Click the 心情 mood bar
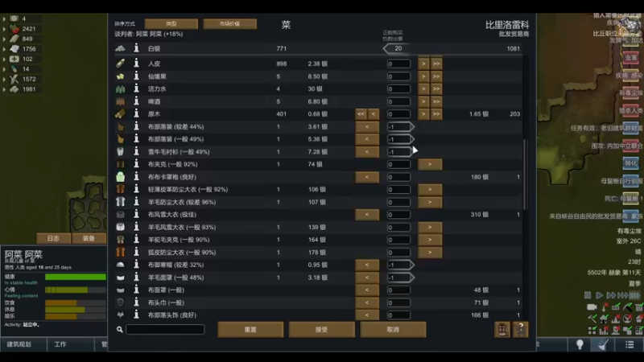644x362 pixels. pyautogui.click(x=76, y=290)
